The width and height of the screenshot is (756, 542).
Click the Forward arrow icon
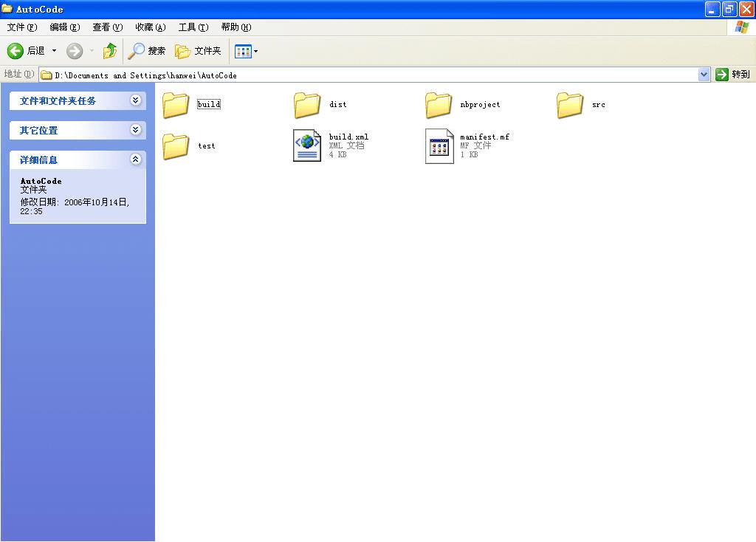click(x=75, y=51)
